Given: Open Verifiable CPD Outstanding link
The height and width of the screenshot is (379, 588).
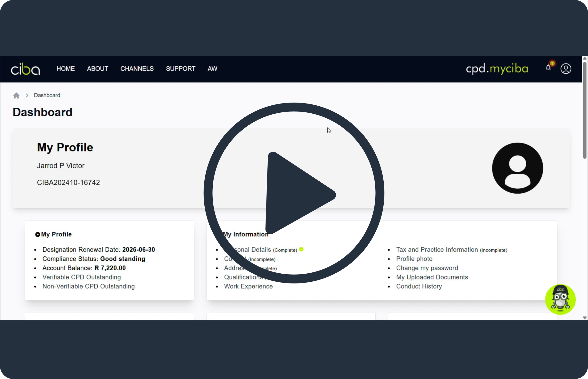Looking at the screenshot, I should coord(81,277).
